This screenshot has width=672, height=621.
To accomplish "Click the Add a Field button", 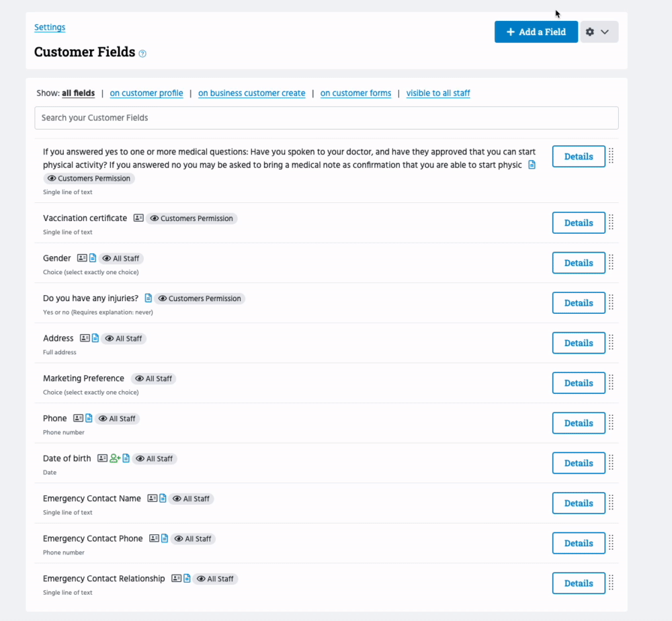I will tap(536, 32).
